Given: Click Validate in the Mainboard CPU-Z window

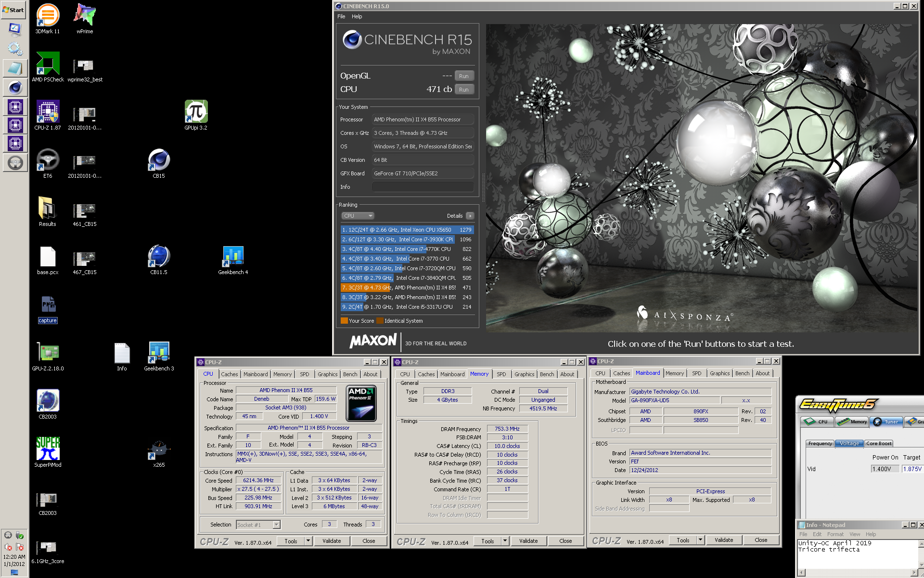Looking at the screenshot, I should tap(724, 540).
